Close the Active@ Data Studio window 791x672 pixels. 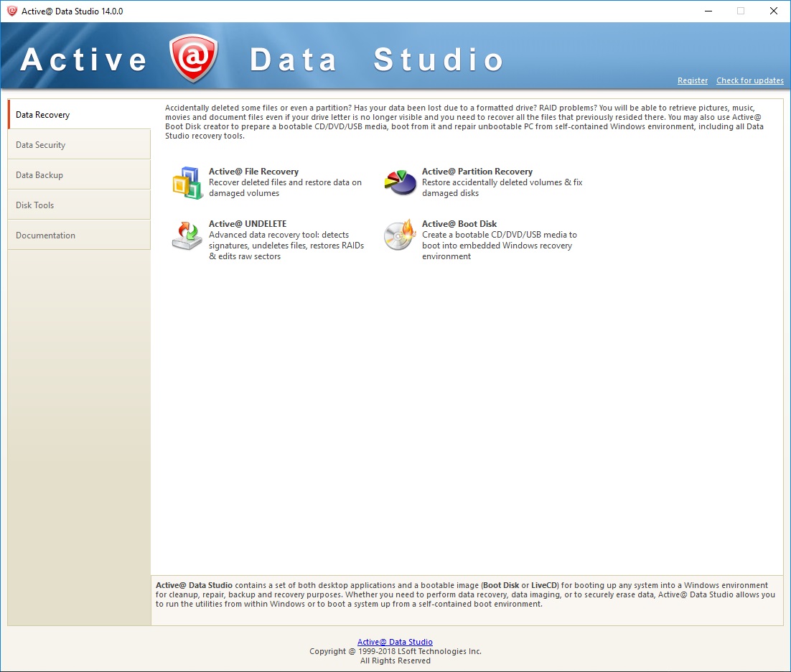click(x=773, y=11)
